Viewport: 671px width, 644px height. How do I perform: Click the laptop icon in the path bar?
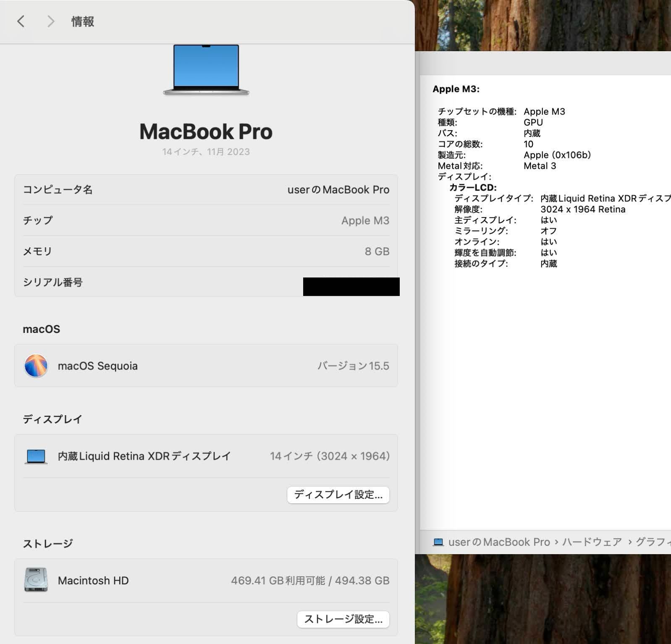coord(438,542)
